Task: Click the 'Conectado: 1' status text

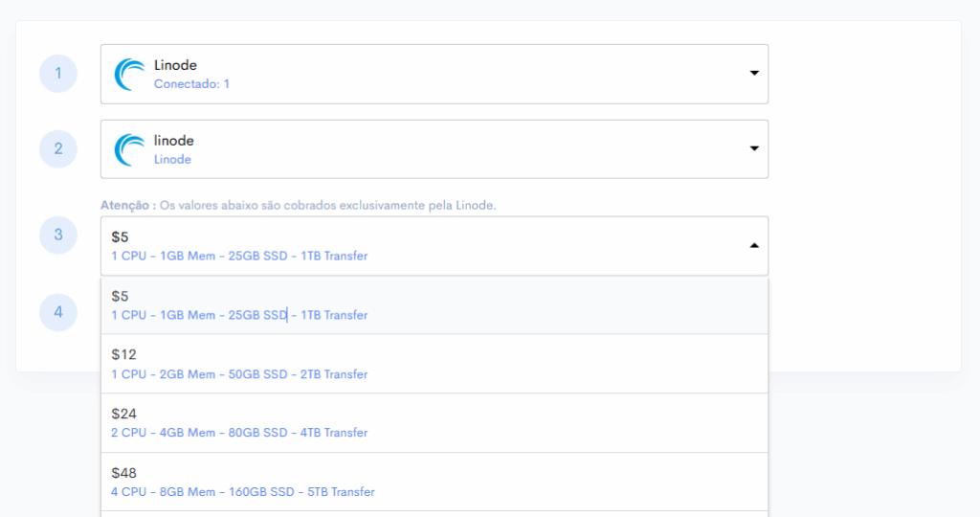Action: [191, 83]
